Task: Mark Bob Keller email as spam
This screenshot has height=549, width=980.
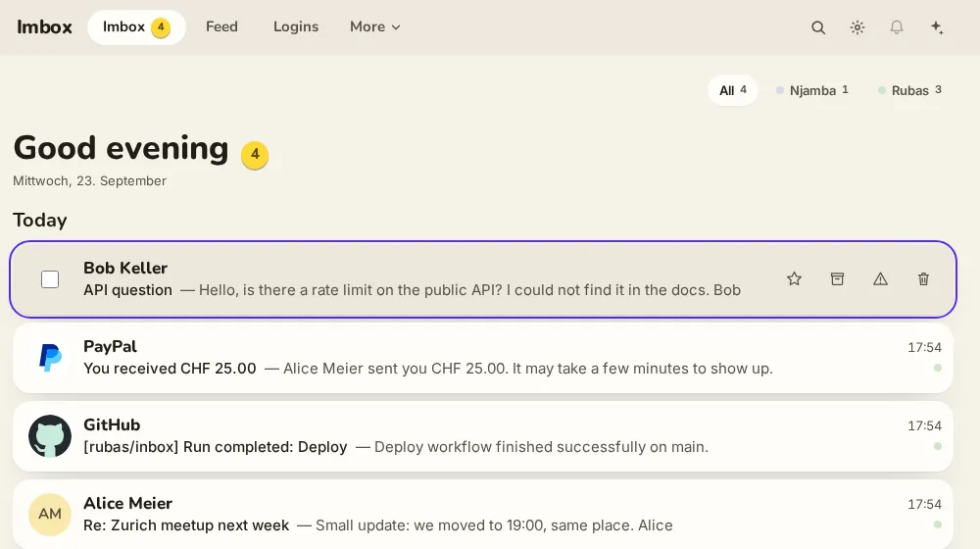Action: (x=880, y=278)
